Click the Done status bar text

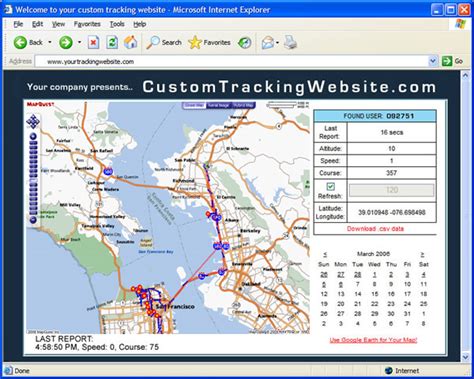tap(22, 371)
